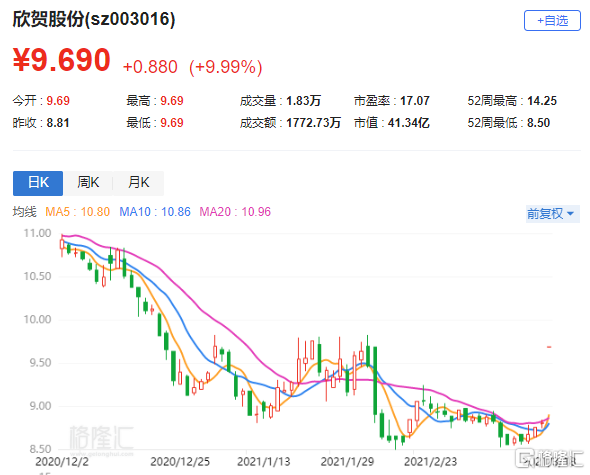Select the 最高 9.69 value
This screenshot has width=590, height=475.
pyautogui.click(x=172, y=101)
